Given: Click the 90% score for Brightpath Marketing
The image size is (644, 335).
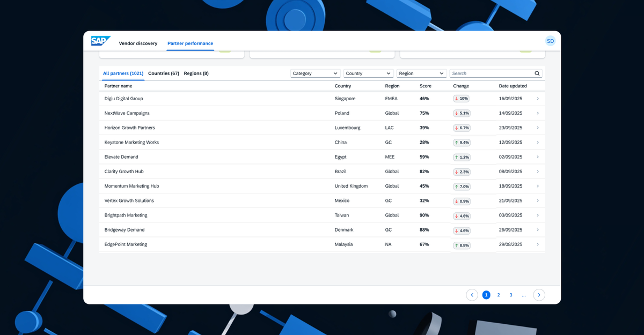Looking at the screenshot, I should click(425, 215).
